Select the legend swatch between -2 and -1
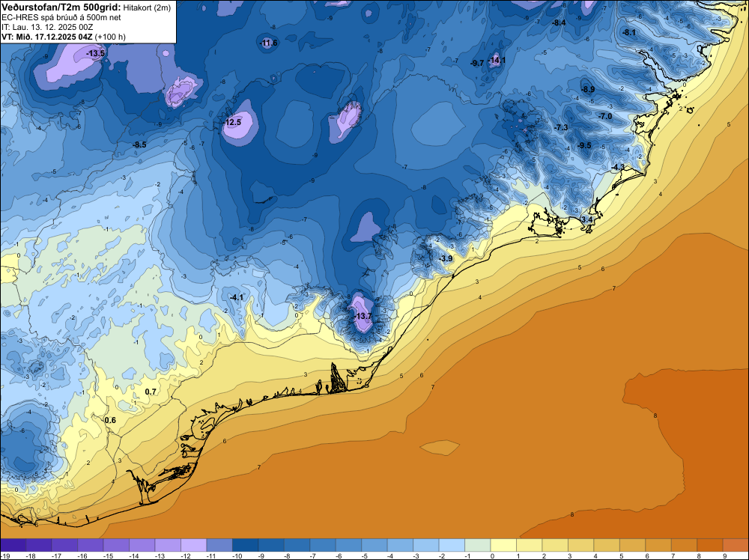This screenshot has width=749, height=560. pos(452,545)
